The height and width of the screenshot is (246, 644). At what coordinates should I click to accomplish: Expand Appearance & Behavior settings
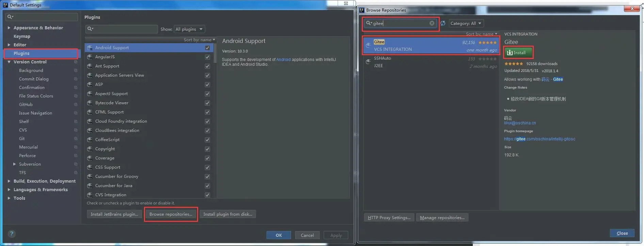pos(9,28)
